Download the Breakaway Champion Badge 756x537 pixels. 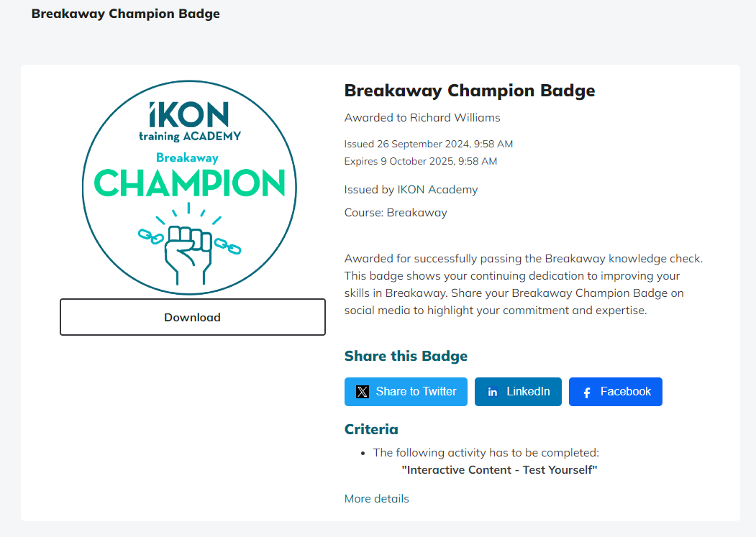pos(192,316)
